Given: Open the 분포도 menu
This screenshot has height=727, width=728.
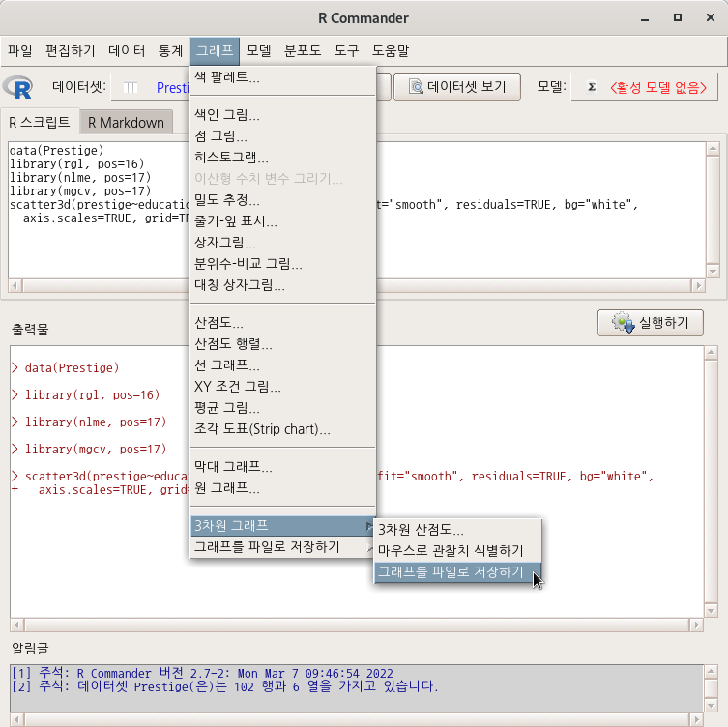Looking at the screenshot, I should (303, 50).
